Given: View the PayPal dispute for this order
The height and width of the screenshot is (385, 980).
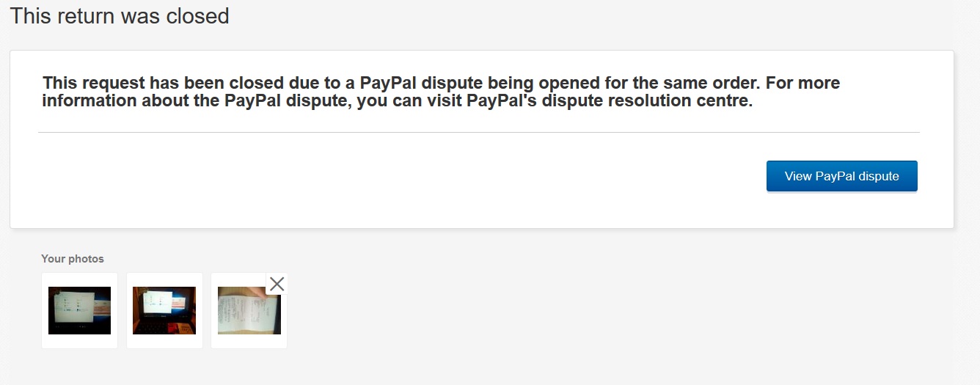Looking at the screenshot, I should tap(841, 176).
